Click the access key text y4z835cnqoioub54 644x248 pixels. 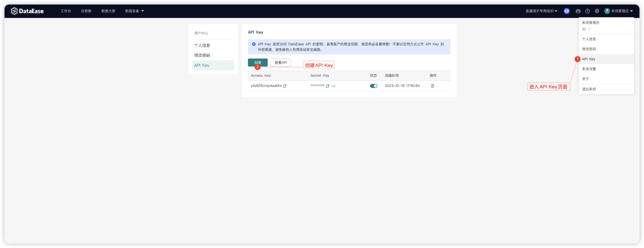266,86
